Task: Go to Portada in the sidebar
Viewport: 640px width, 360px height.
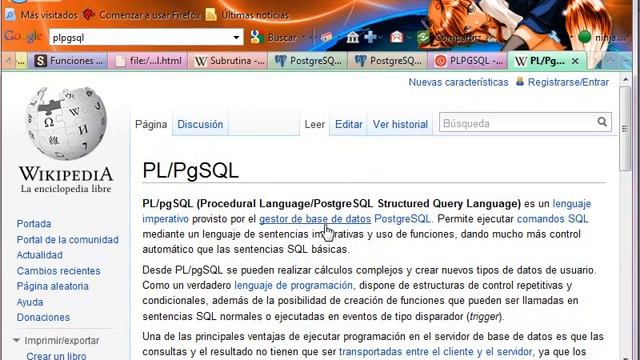Action: [x=34, y=224]
